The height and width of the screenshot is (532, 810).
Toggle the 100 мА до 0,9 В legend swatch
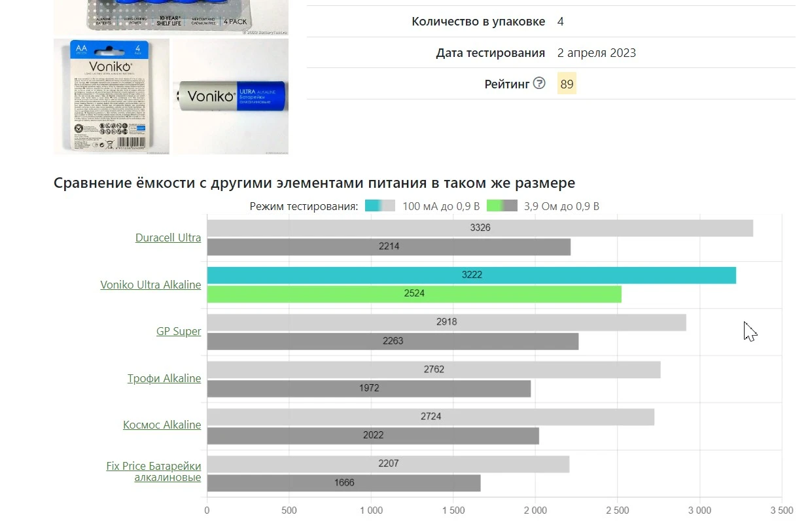click(380, 206)
